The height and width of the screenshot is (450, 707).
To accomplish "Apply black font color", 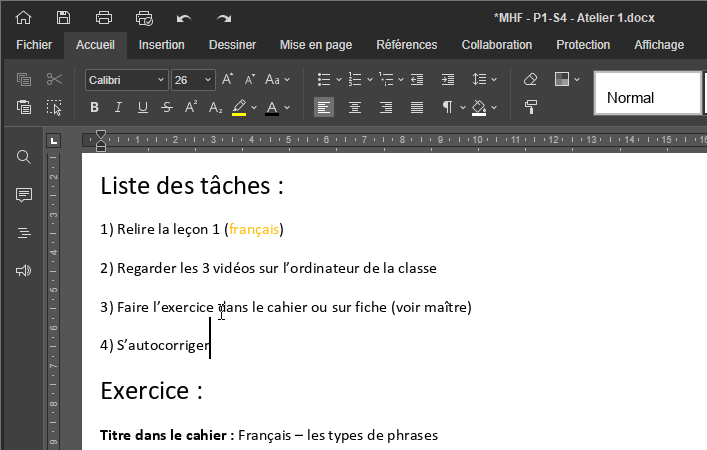I will (x=272, y=107).
